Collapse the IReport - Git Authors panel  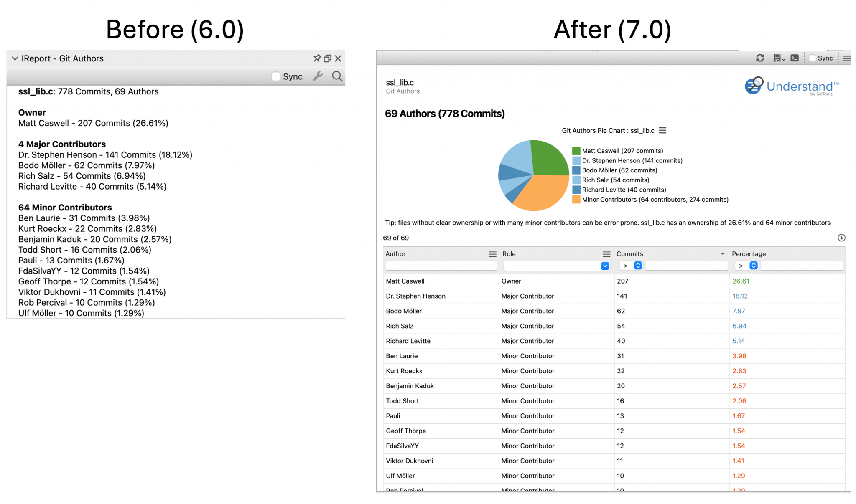(15, 58)
